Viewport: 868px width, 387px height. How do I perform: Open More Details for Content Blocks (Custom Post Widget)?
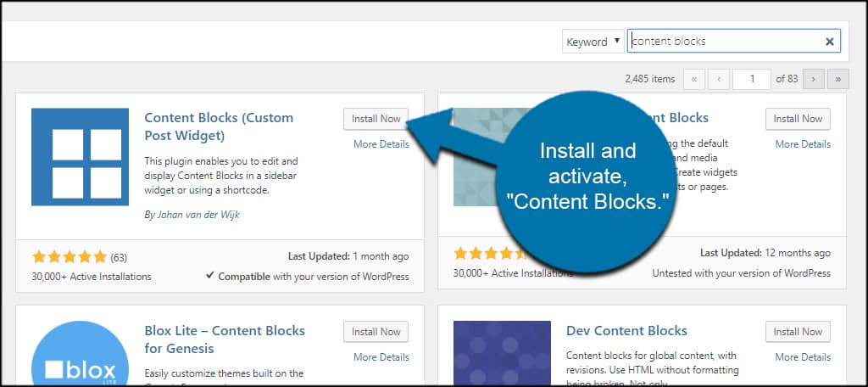(381, 144)
